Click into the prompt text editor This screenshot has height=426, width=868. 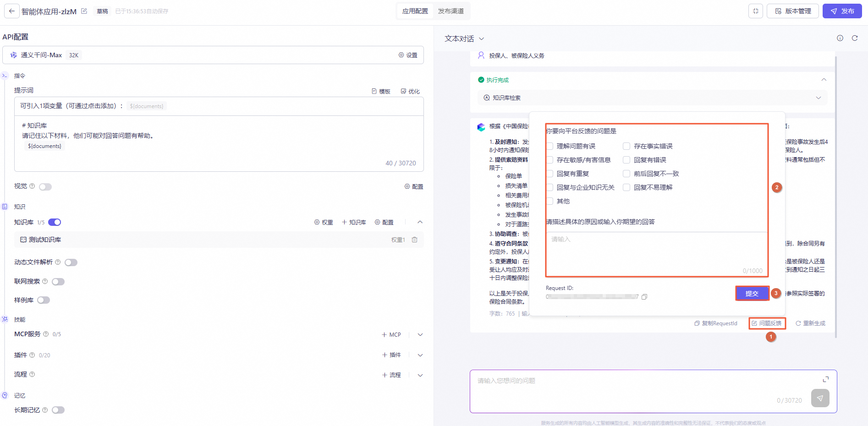point(219,143)
